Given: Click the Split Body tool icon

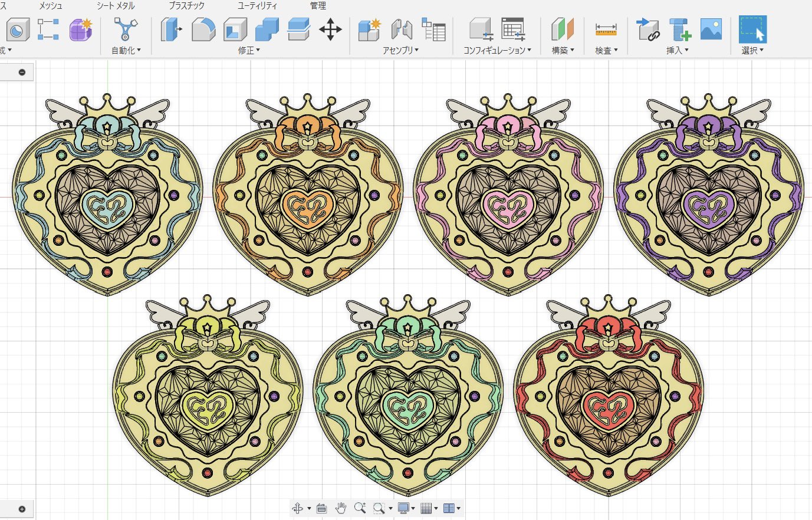Looking at the screenshot, I should [299, 29].
